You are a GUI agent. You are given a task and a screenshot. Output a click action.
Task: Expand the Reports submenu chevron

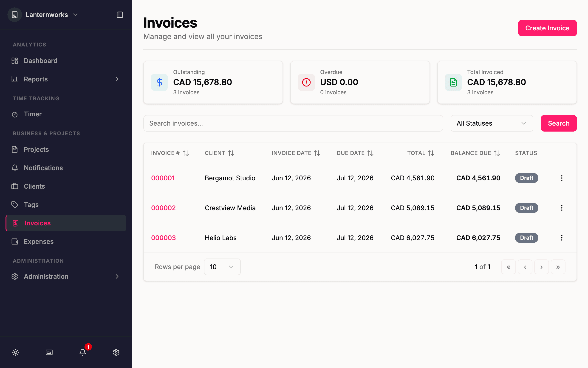[x=117, y=79]
